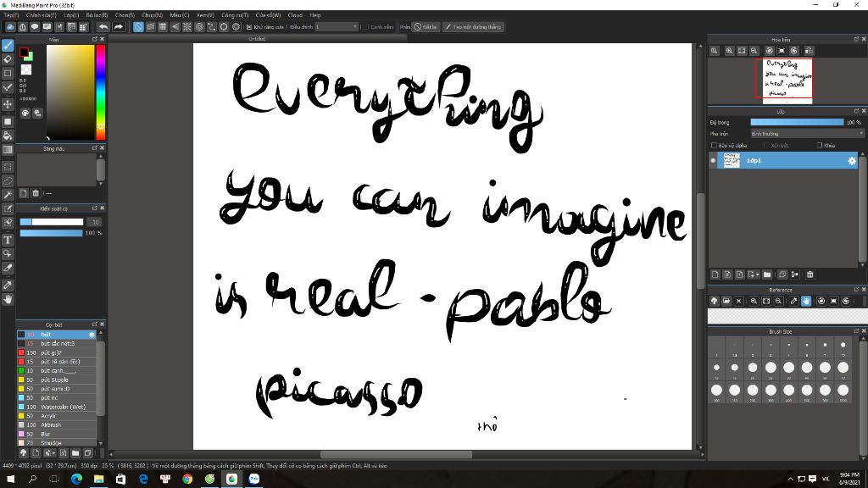Click the horizontal canvas scrollbar

coord(396,454)
